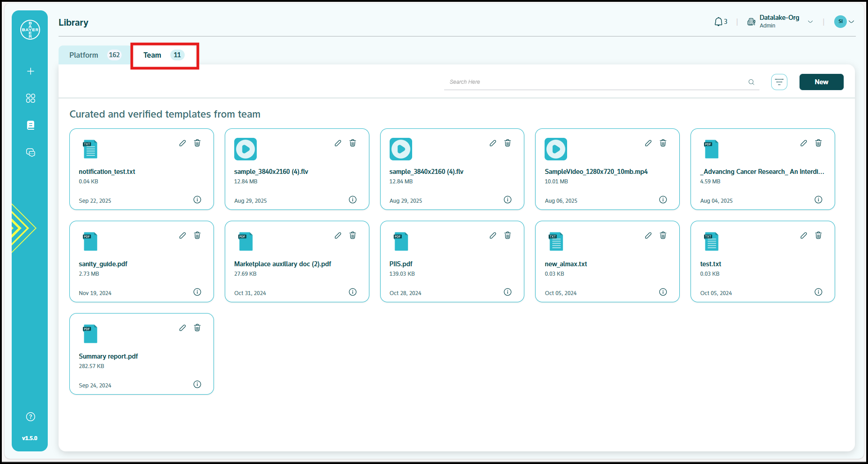The width and height of the screenshot is (868, 464).
Task: Show info for PIIS.pdf
Action: pos(508,292)
